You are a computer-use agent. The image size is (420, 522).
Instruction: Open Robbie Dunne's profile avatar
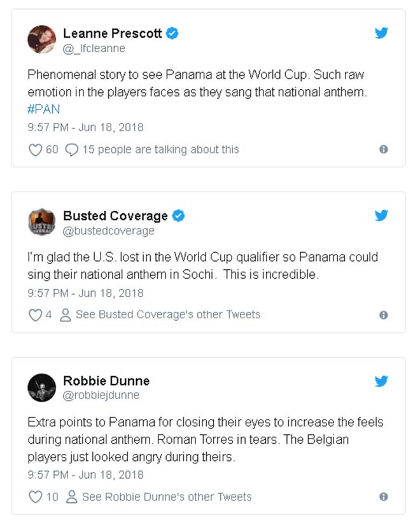[x=42, y=388]
